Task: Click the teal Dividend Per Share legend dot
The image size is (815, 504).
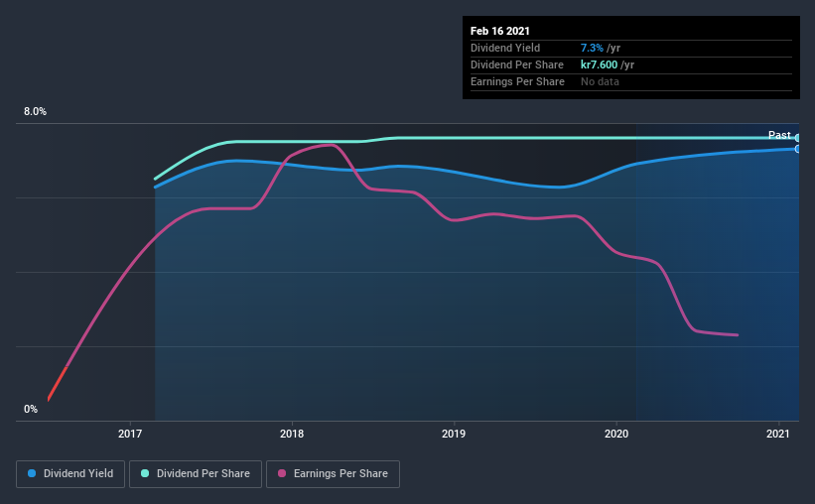Action: [x=145, y=473]
